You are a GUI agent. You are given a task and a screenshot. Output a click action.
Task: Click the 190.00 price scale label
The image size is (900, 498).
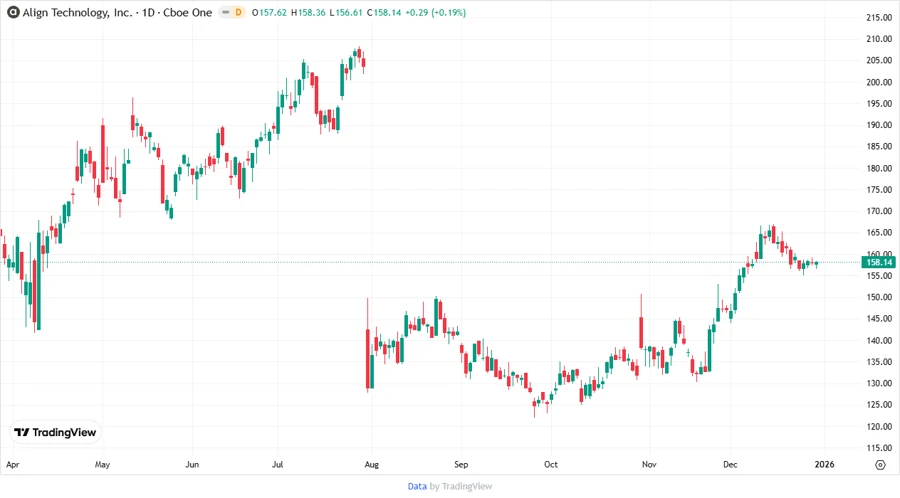pyautogui.click(x=879, y=125)
